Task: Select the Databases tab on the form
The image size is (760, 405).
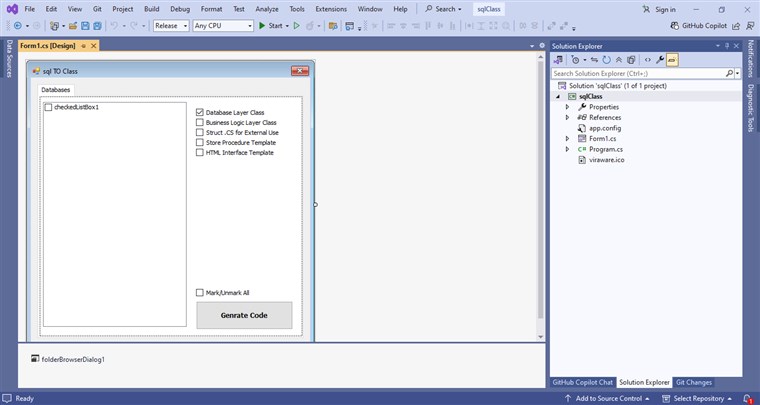Action: tap(56, 90)
